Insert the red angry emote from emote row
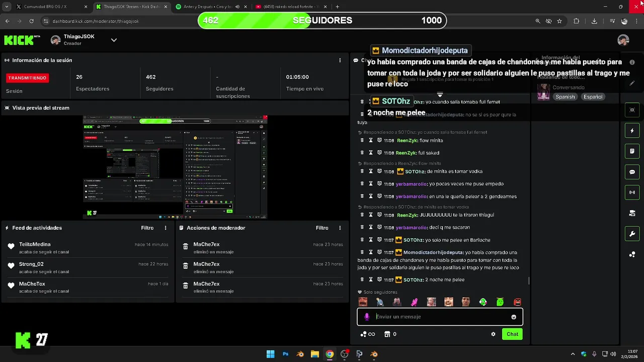Screen dimensions: 644x362 pyautogui.click(x=517, y=302)
